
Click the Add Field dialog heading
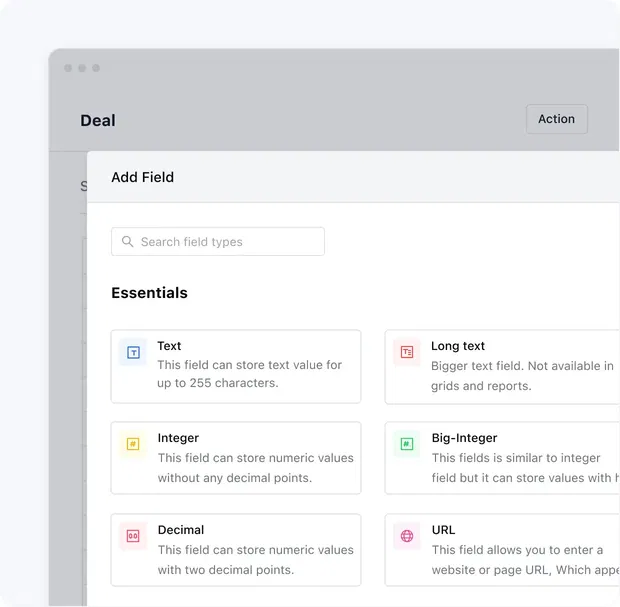(143, 177)
